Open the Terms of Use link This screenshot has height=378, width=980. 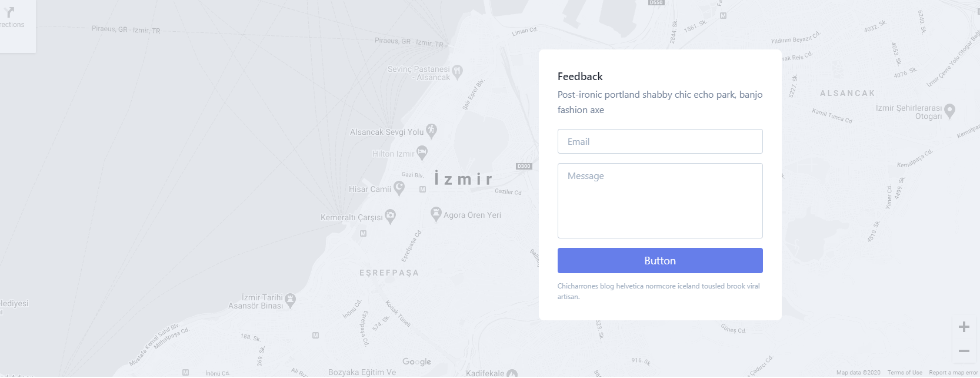[x=905, y=373]
